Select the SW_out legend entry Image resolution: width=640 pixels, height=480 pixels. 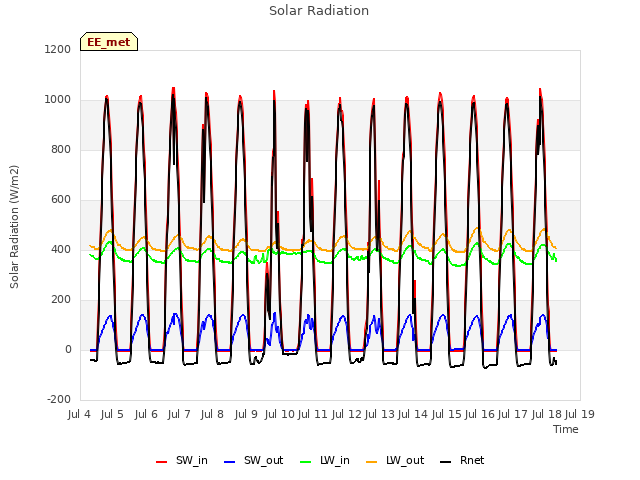253,461
